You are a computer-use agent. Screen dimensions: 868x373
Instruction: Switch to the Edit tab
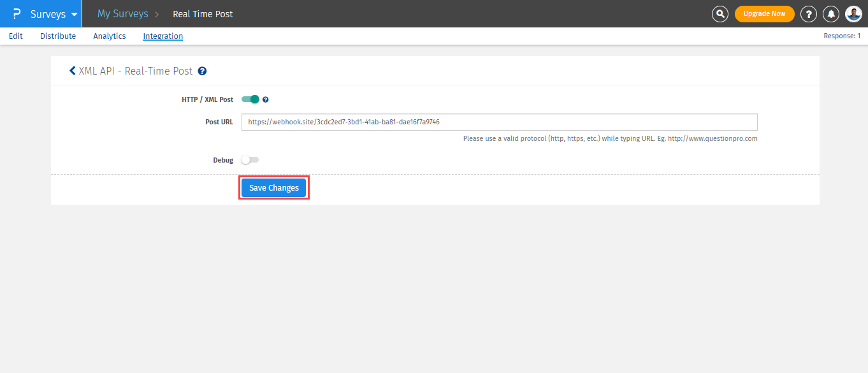16,36
